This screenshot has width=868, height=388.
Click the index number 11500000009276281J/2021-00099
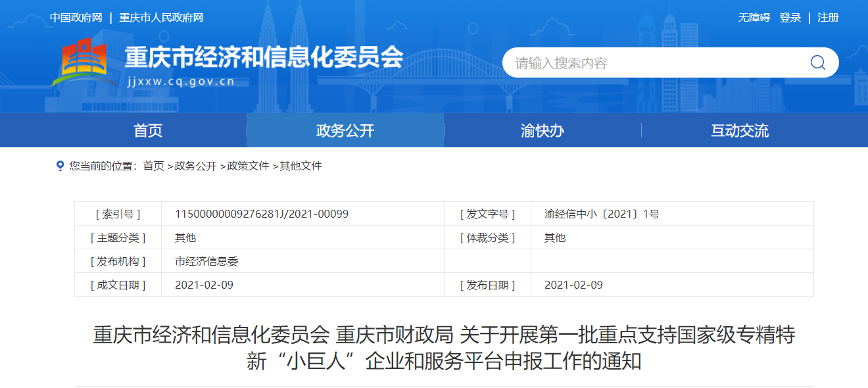click(262, 214)
